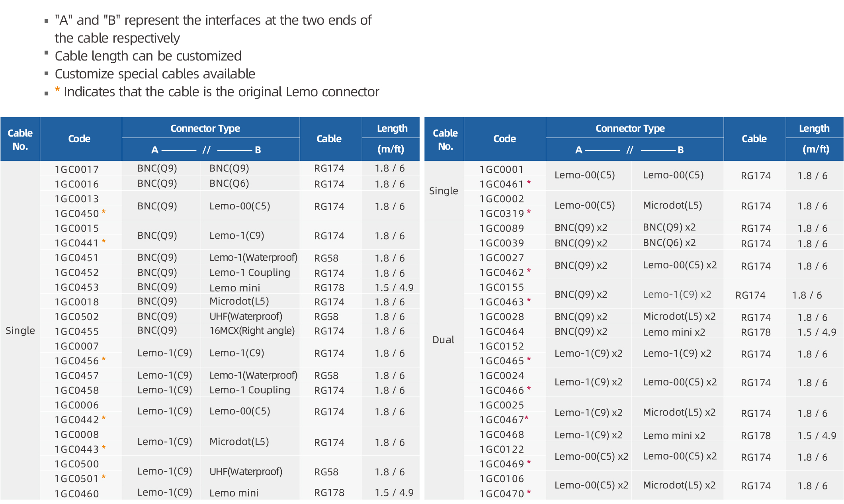Screen dimensions: 844x504
Task: Click the right table Connector Type header
Action: click(630, 128)
